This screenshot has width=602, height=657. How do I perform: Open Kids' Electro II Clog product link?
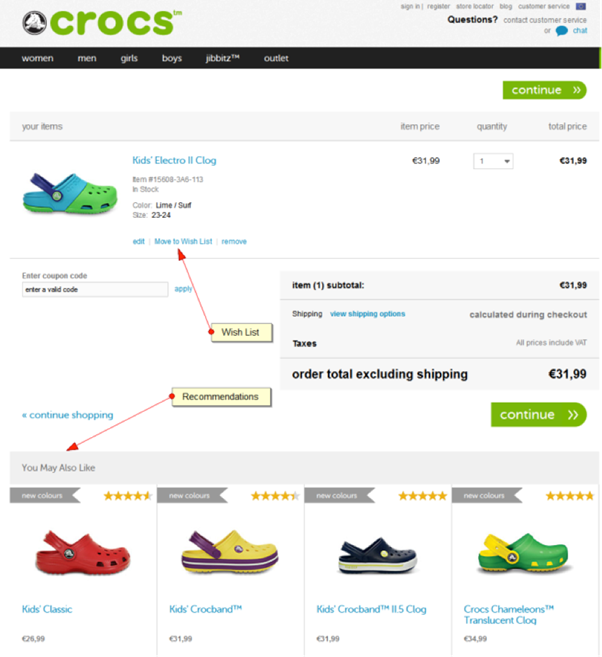[174, 160]
